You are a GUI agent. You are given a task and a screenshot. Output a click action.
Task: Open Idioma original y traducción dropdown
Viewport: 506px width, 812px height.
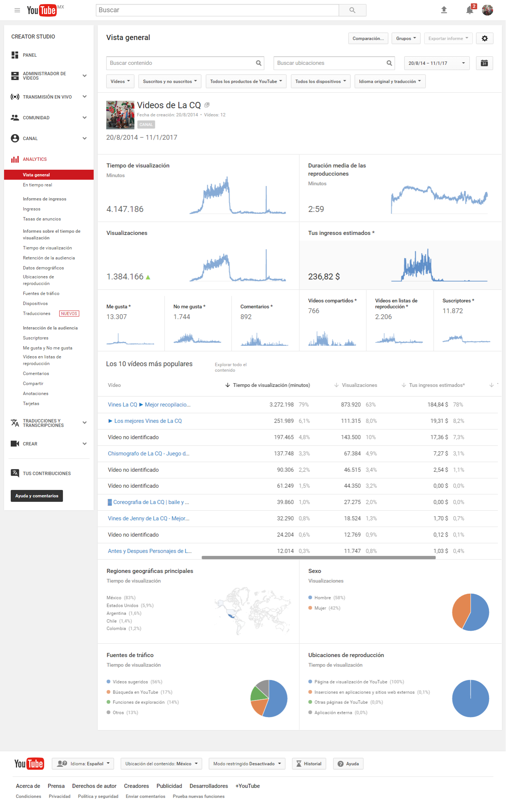click(390, 82)
